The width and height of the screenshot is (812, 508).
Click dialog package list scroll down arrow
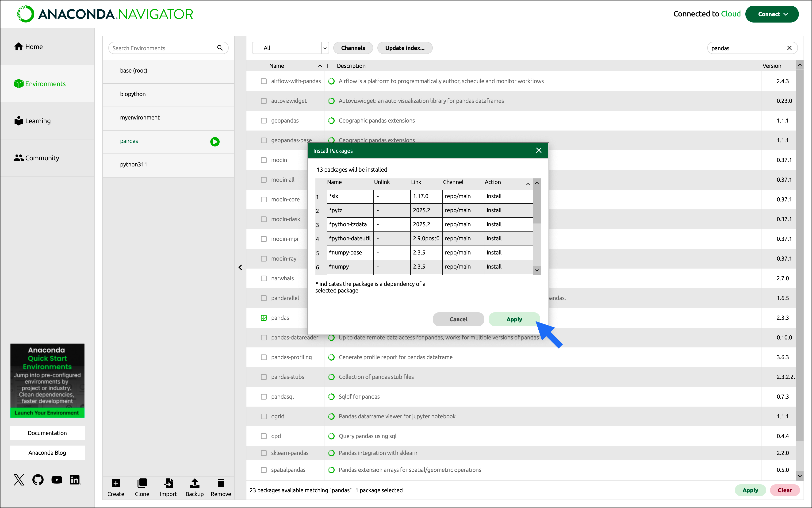pyautogui.click(x=537, y=270)
